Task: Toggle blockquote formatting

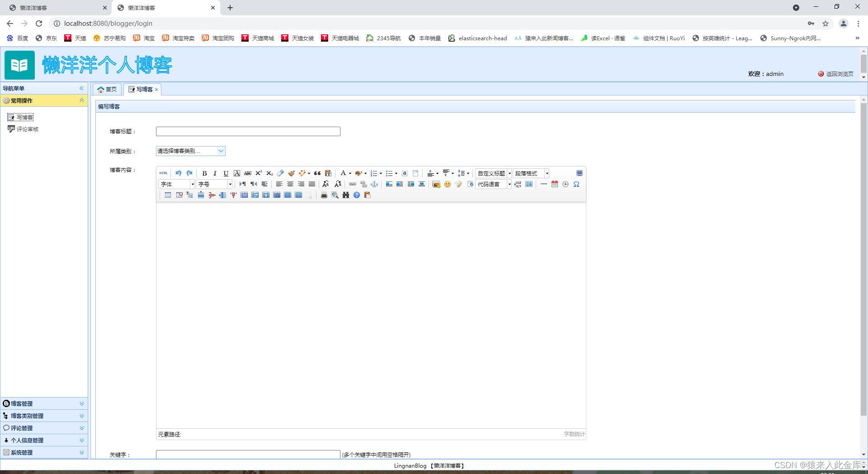Action: pyautogui.click(x=317, y=173)
